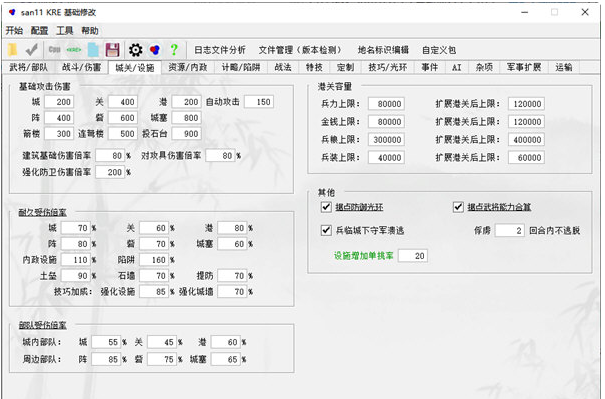This screenshot has width=605, height=399.
Task: Toggle 据点防御光环 checkbox
Action: point(326,207)
